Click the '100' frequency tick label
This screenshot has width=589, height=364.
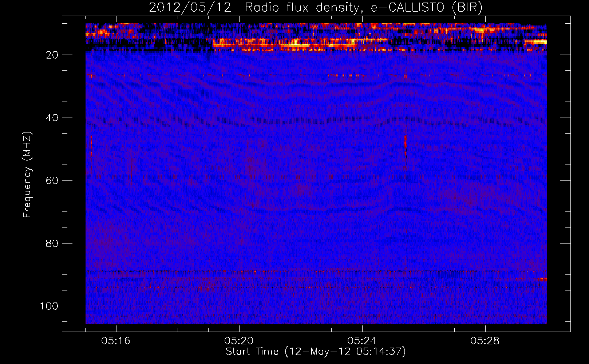(49, 306)
